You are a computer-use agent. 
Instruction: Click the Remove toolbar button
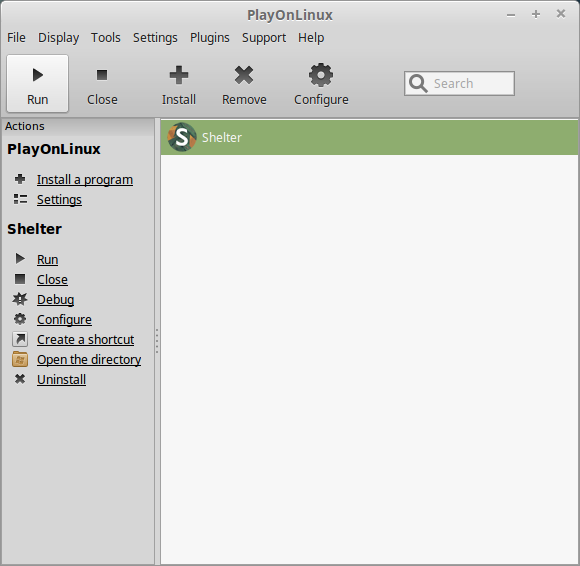(x=244, y=84)
